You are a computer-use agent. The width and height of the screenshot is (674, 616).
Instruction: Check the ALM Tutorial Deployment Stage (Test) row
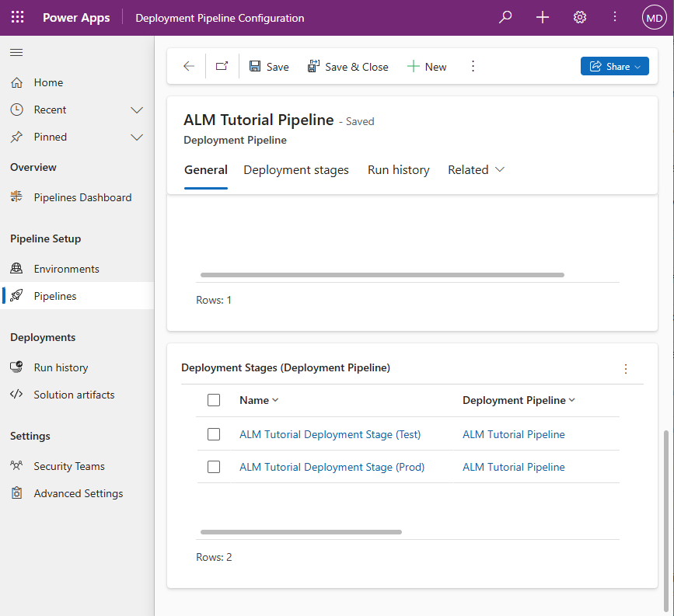click(214, 434)
